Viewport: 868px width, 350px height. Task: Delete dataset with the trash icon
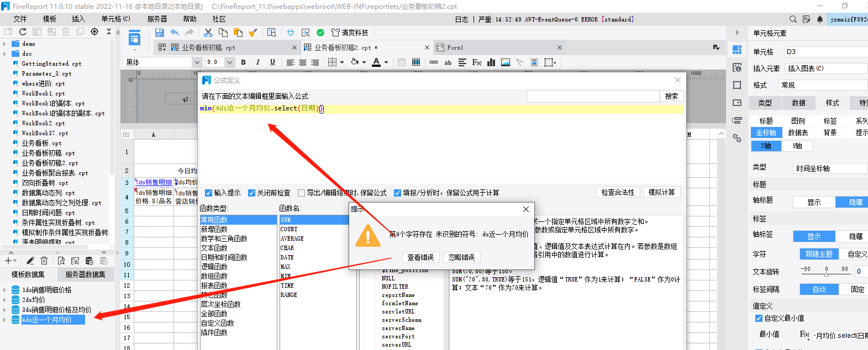click(45, 261)
